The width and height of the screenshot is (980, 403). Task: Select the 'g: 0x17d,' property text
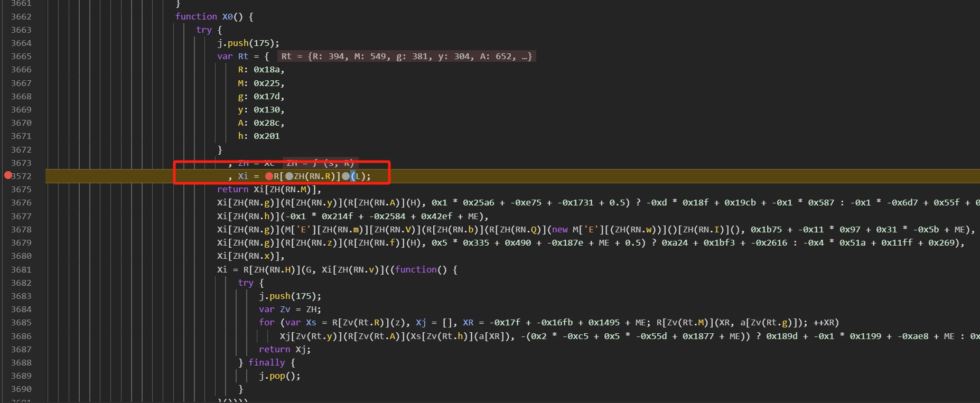261,96
